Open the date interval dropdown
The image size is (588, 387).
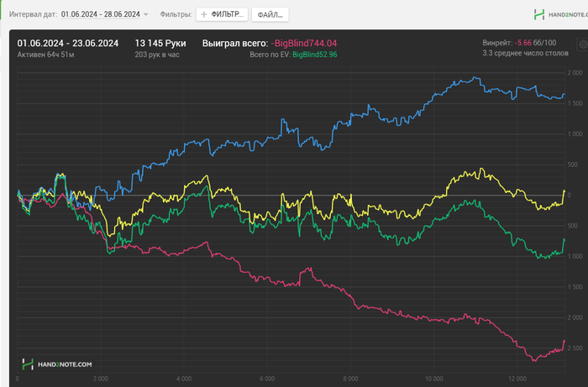point(104,14)
